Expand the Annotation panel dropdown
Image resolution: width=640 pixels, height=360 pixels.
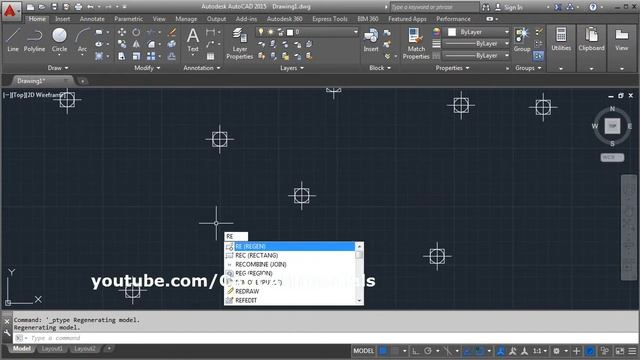202,68
